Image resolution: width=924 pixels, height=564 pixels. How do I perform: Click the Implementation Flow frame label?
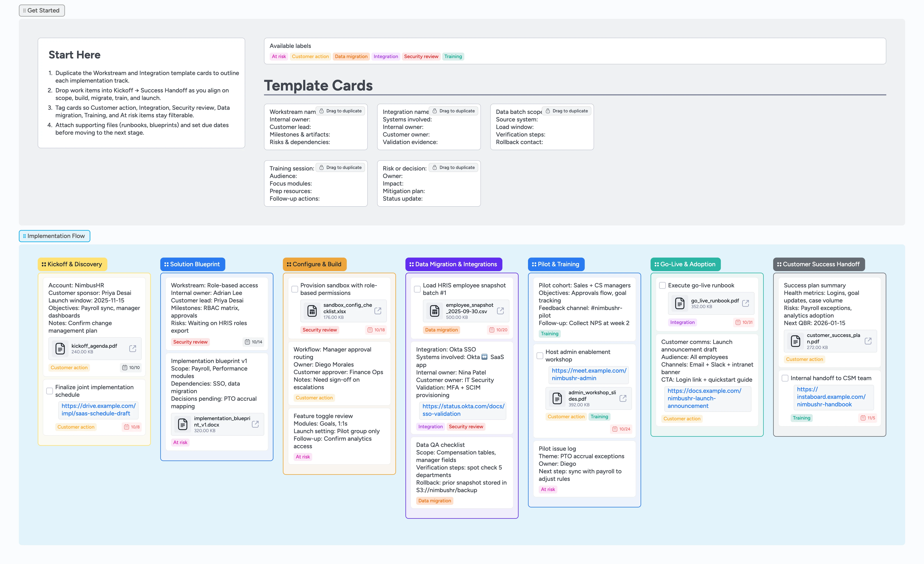coord(54,236)
